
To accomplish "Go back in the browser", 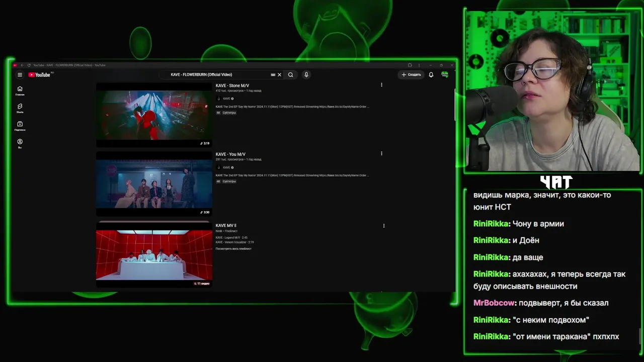I will 22,65.
